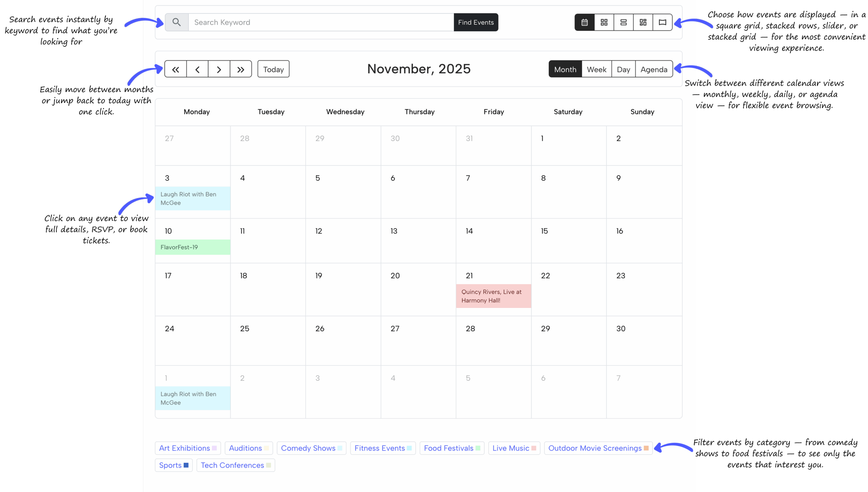Click the magnifying glass search icon
The image size is (868, 492).
(x=177, y=22)
